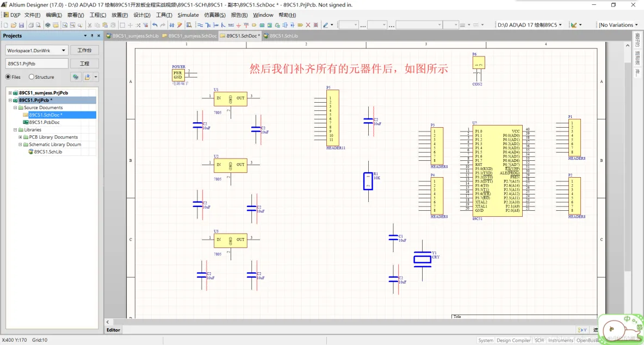This screenshot has height=345, width=644.
Task: Switch to the 89C51.SchLib tab
Action: point(281,36)
